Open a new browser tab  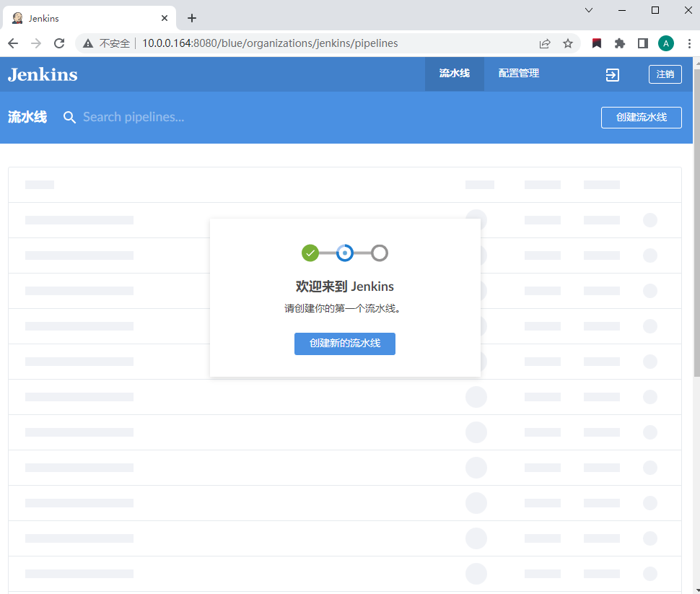click(192, 18)
